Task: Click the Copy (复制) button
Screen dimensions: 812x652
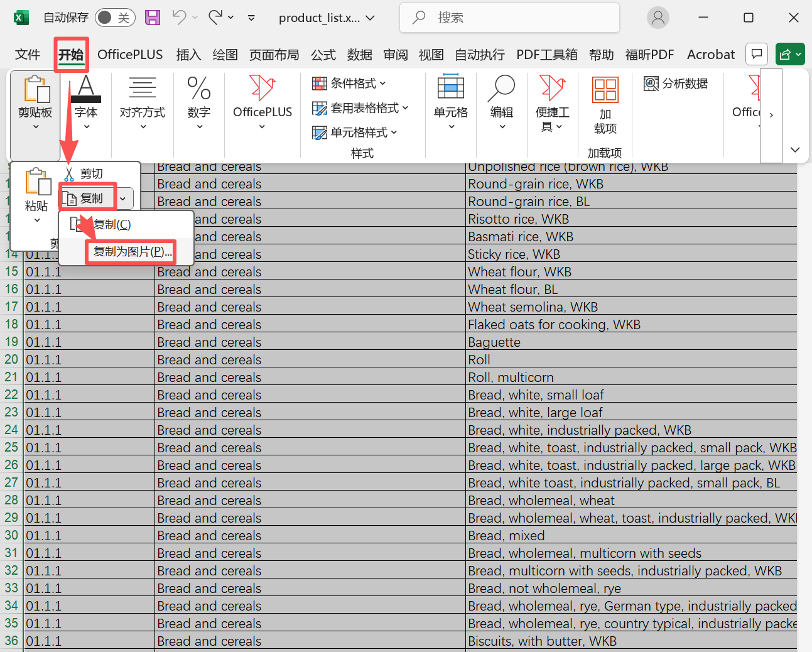Action: click(87, 198)
